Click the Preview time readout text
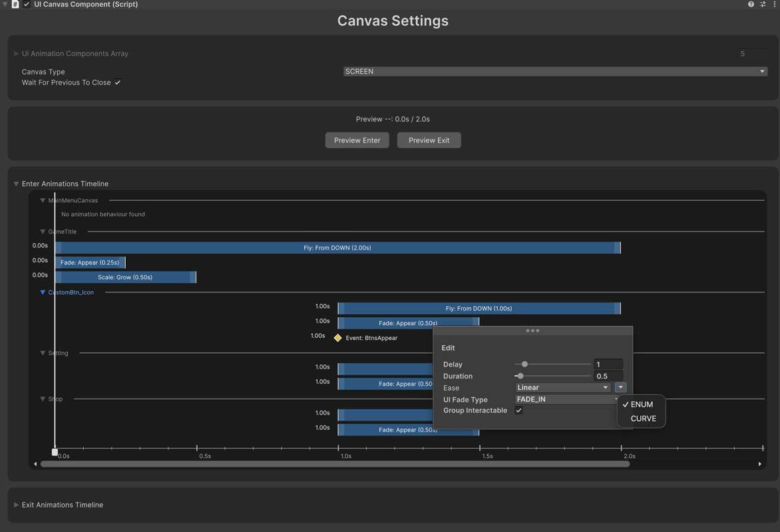Viewport: 780px width, 532px height. (393, 119)
